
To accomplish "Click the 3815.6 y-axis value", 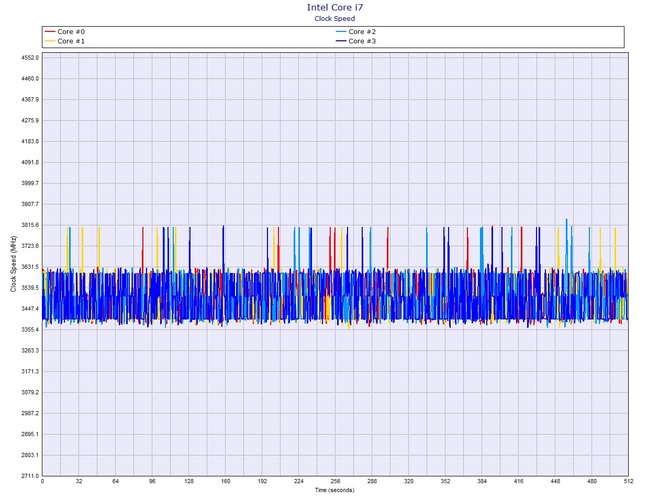I will tap(30, 225).
